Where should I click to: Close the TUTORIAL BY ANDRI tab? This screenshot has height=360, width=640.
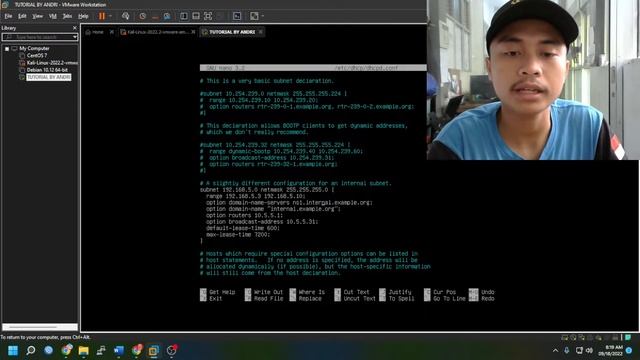point(260,32)
